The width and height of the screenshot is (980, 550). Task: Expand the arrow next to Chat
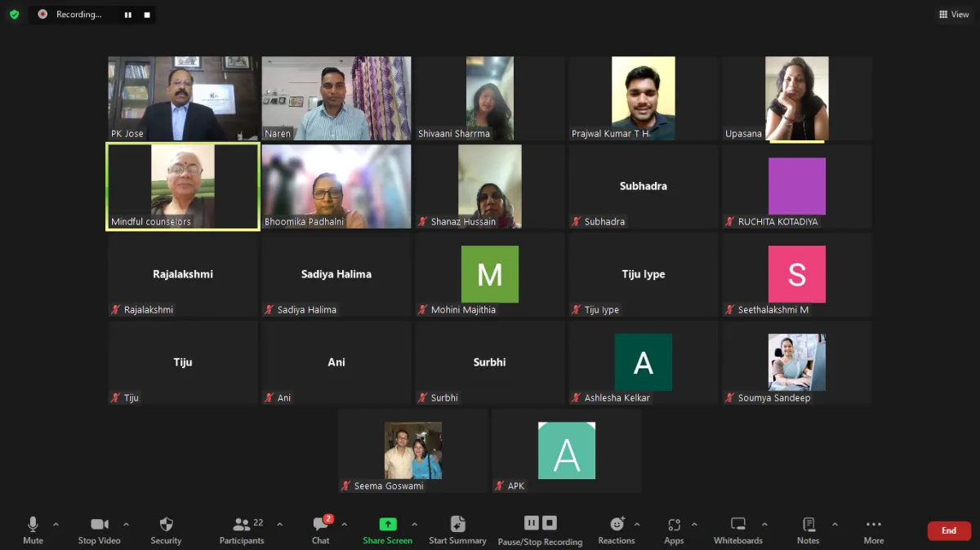344,524
